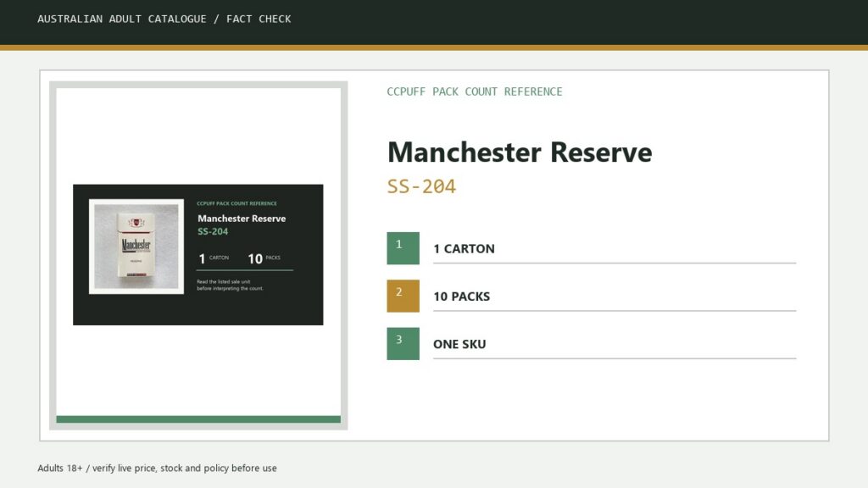Click the SS-204 product code
The image size is (868, 488).
[421, 186]
